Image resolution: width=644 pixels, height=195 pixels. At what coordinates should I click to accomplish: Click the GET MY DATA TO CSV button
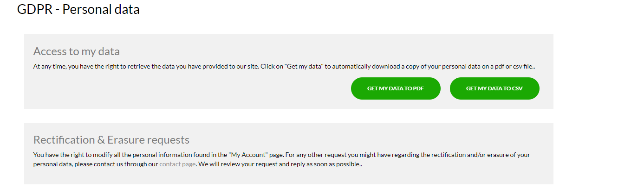pos(494,88)
